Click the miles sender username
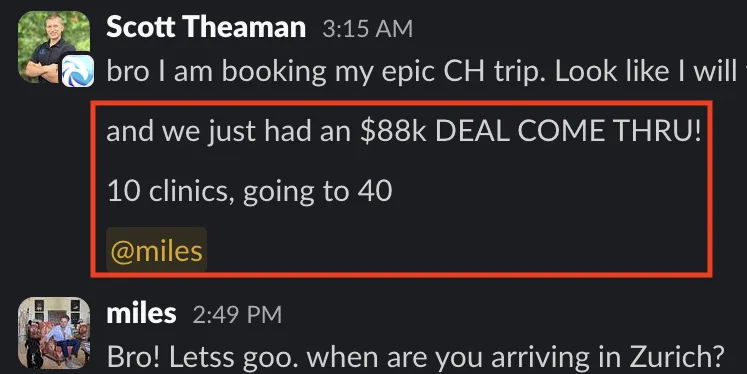747x374 pixels. tap(141, 313)
